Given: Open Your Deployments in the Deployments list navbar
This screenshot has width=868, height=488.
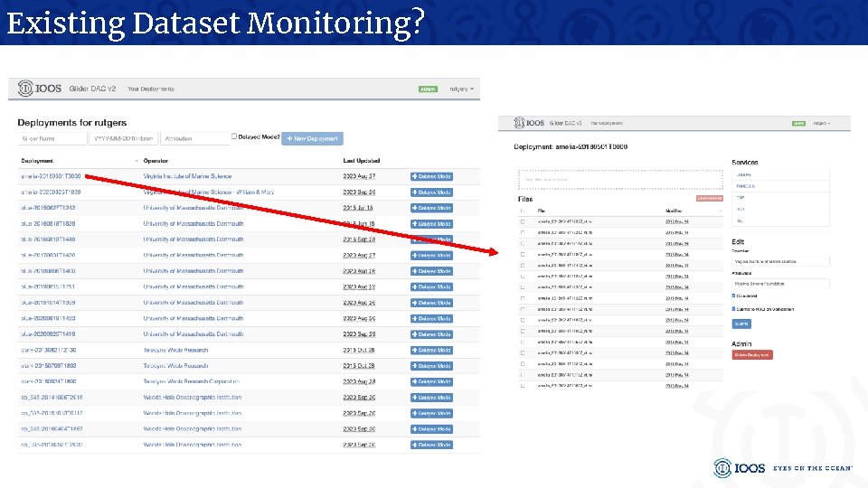Looking at the screenshot, I should tap(151, 89).
